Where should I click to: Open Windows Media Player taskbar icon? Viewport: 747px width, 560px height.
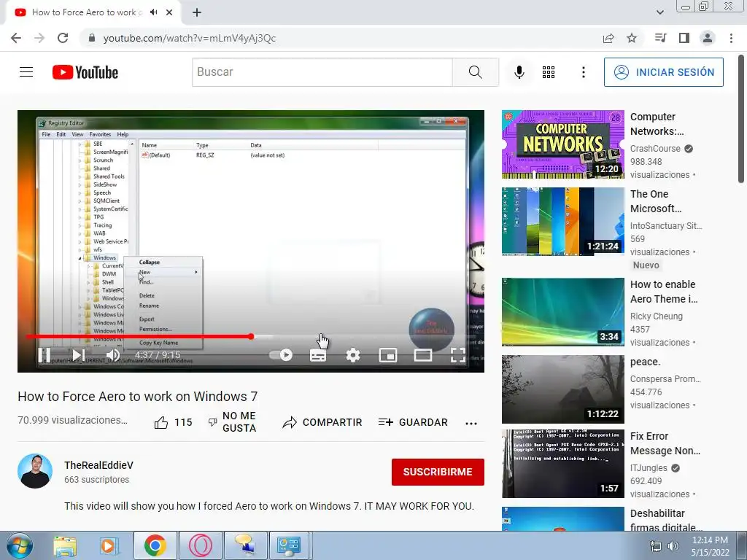tap(109, 545)
